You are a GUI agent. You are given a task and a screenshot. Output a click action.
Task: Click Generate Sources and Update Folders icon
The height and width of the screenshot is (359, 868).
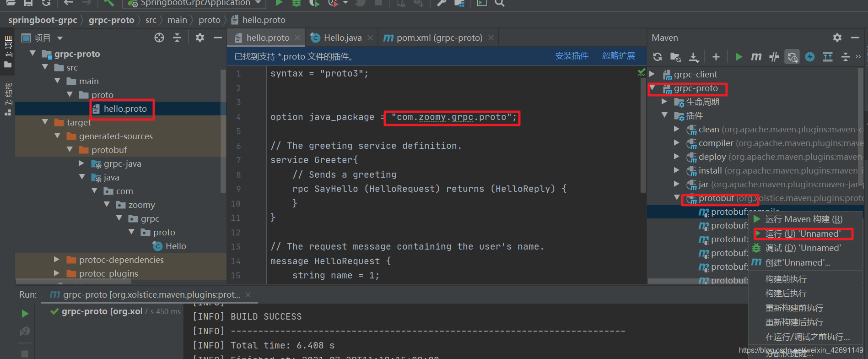pos(675,57)
